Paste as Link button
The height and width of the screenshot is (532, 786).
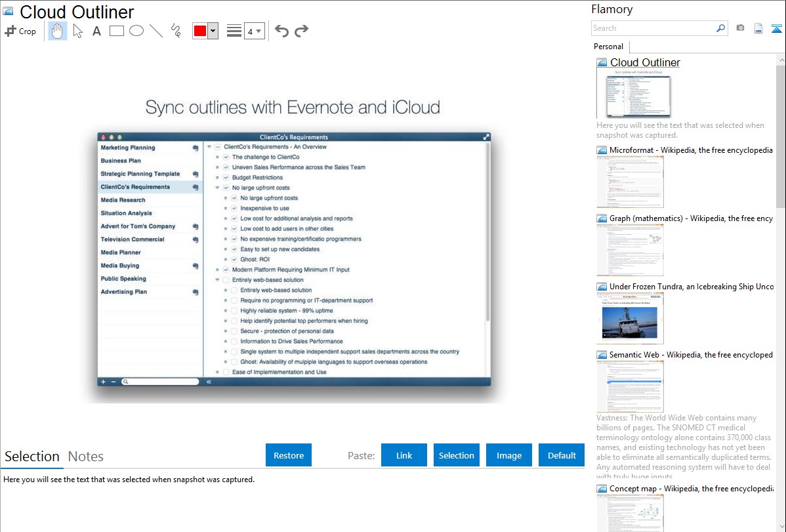point(404,455)
